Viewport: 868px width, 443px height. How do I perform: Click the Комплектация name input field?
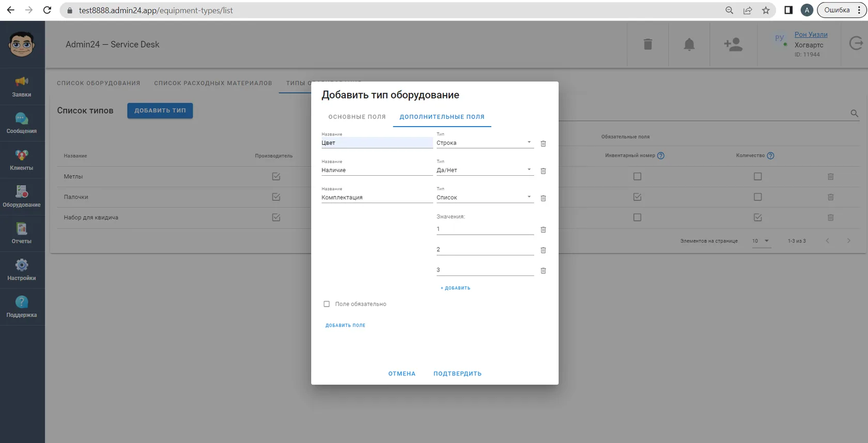(x=377, y=197)
